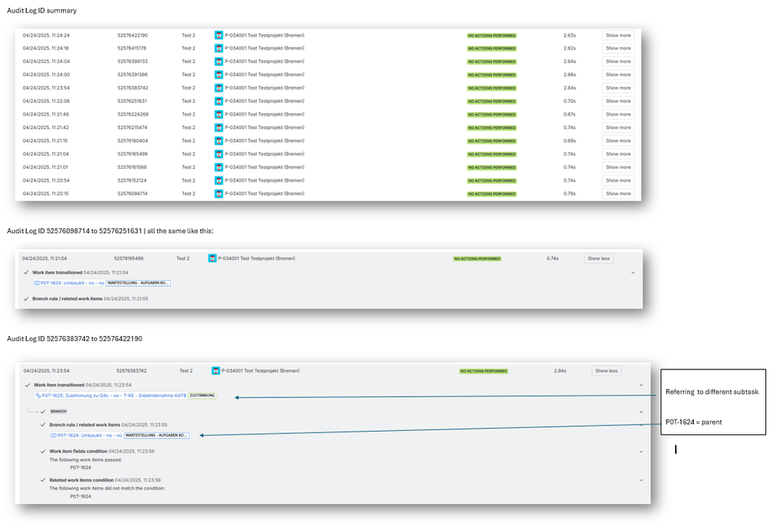The width and height of the screenshot is (777, 532).
Task: Click project icon in expanded 11:23:54 entry
Action: point(215,370)
